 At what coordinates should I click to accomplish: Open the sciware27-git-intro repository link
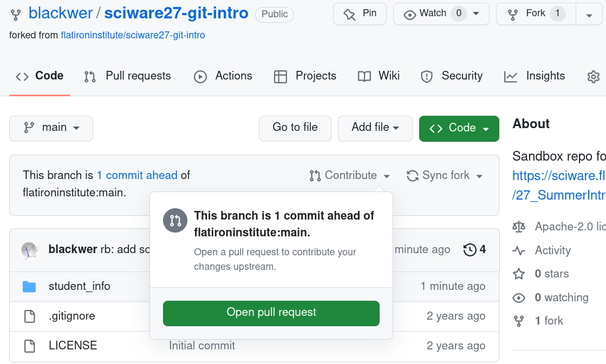pyautogui.click(x=176, y=13)
